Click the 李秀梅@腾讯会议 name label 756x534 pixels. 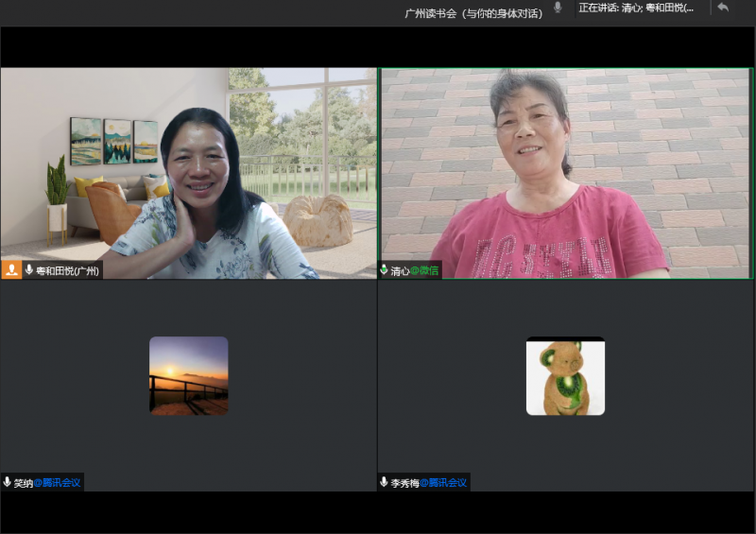429,483
